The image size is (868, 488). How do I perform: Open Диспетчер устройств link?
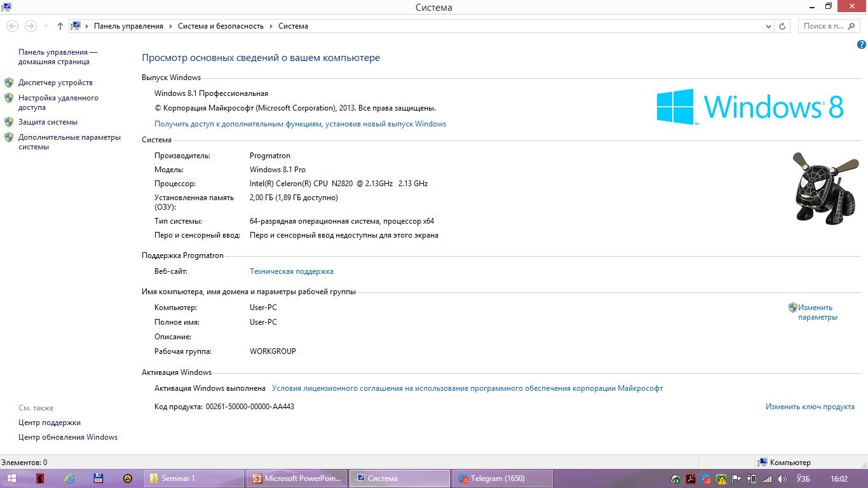pyautogui.click(x=55, y=83)
